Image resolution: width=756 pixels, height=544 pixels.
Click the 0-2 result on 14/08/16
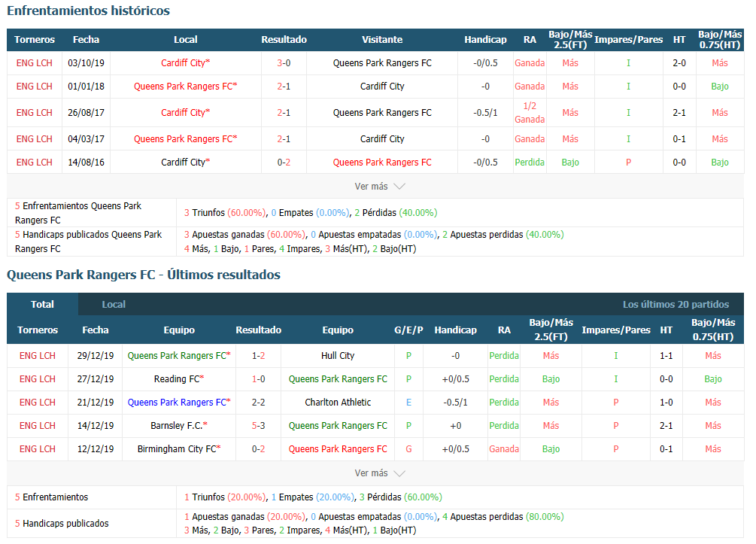point(284,162)
